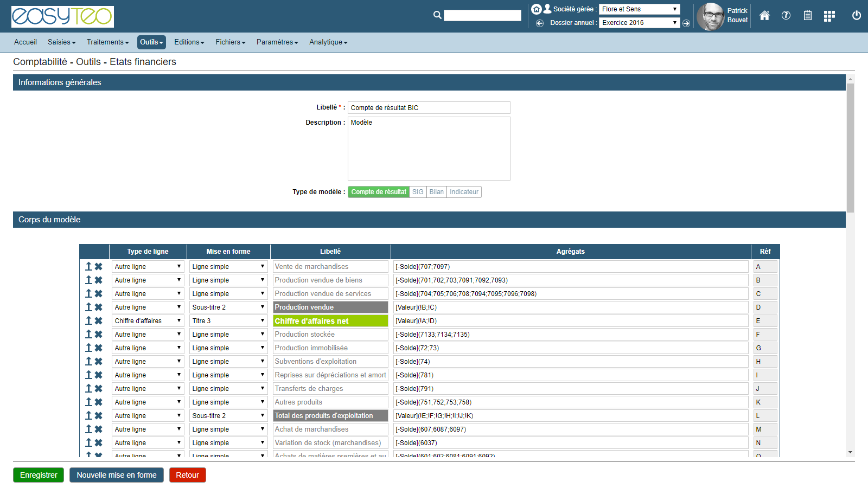Click the power logout icon
868x488 pixels.
tap(856, 16)
